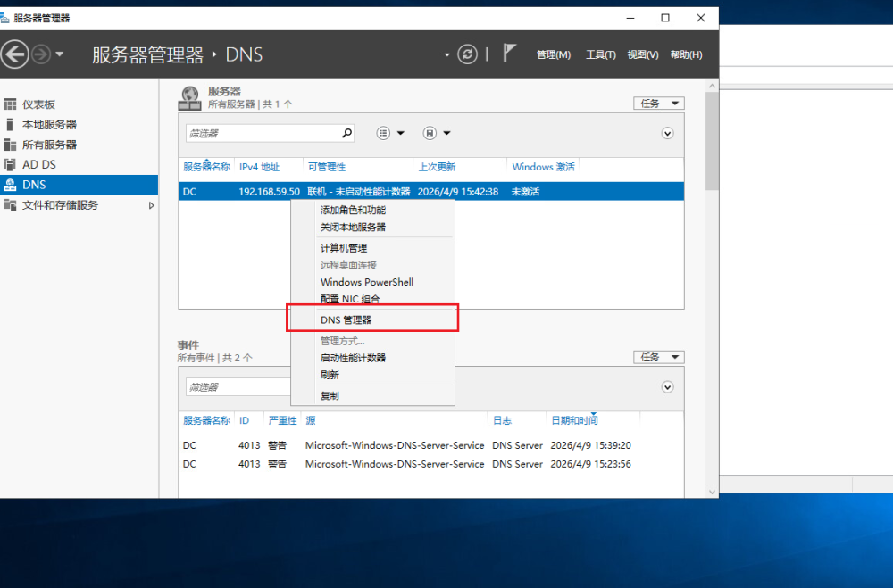Click the vertical scrollbar of main pane
Screen dimensions: 893x588
point(712,268)
